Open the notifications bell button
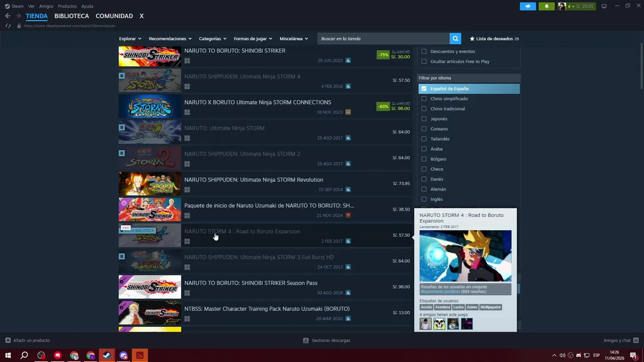 pos(547,6)
